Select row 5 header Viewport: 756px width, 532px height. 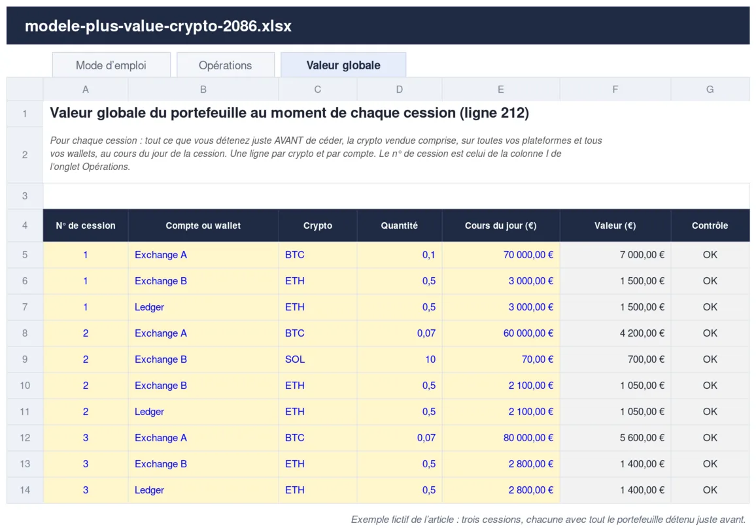(x=25, y=255)
